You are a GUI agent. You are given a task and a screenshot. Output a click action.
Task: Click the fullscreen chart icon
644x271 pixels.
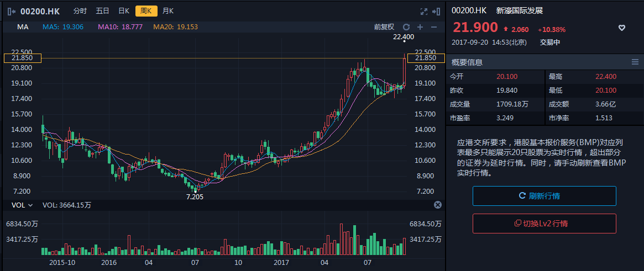[424, 11]
